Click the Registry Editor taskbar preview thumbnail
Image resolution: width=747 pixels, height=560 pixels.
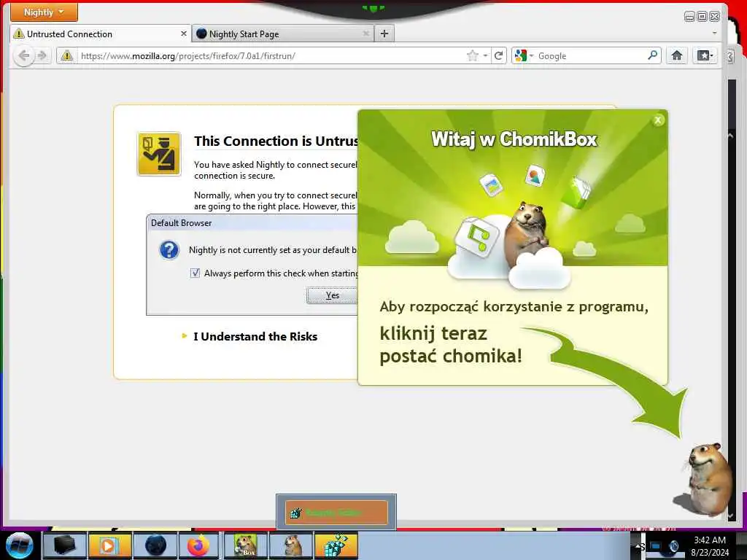(336, 513)
